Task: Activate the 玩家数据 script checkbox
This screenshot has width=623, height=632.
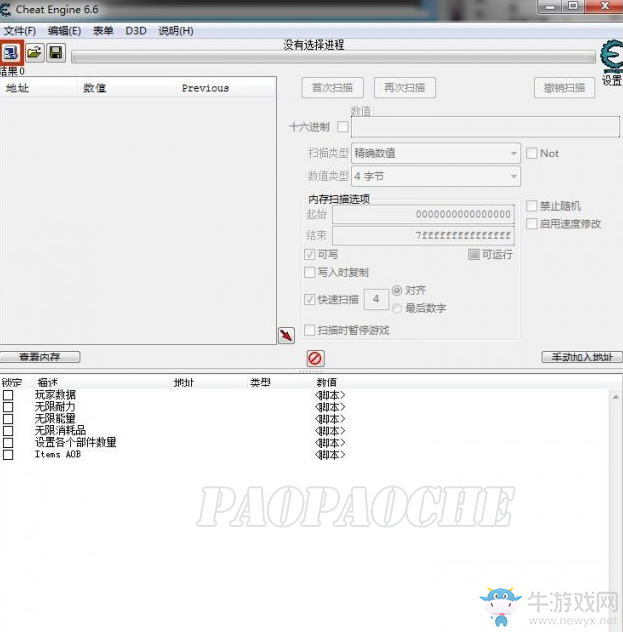Action: pyautogui.click(x=8, y=395)
